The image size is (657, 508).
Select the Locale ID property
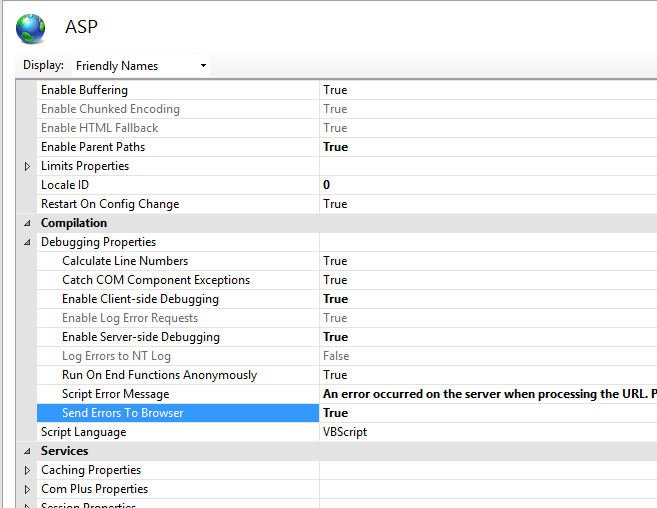pyautogui.click(x=178, y=185)
